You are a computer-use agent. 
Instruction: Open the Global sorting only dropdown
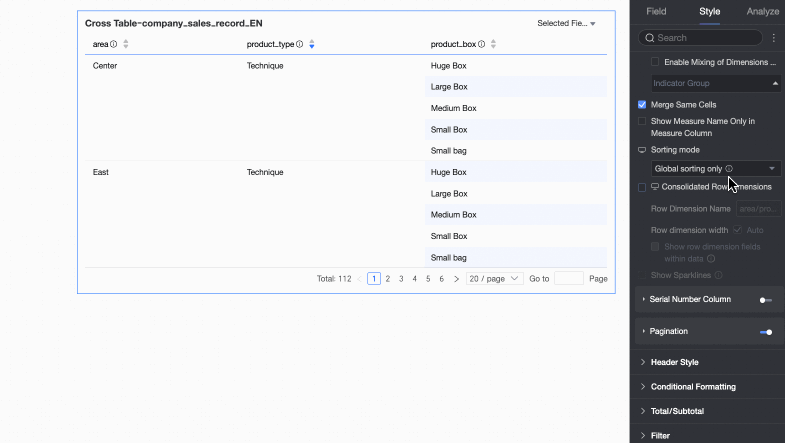pyautogui.click(x=716, y=169)
